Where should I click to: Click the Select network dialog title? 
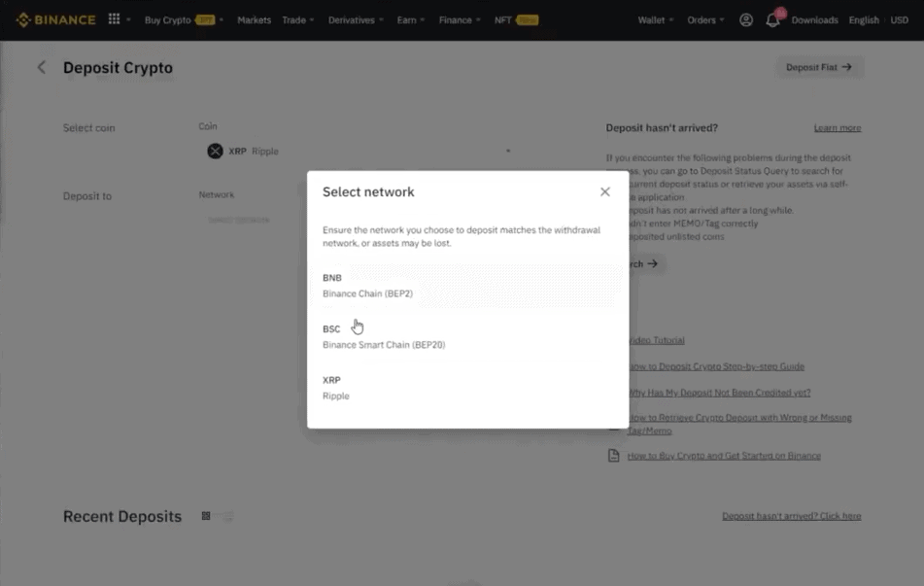368,191
